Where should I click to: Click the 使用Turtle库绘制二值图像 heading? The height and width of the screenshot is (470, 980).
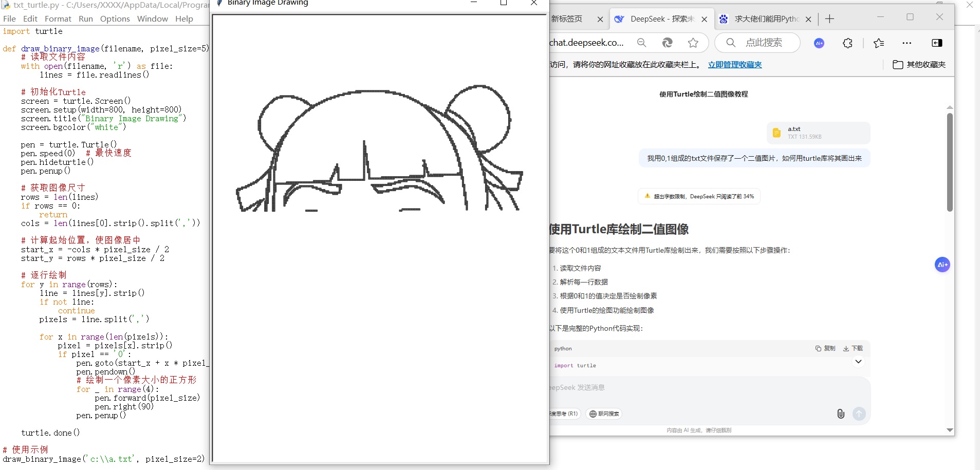619,229
